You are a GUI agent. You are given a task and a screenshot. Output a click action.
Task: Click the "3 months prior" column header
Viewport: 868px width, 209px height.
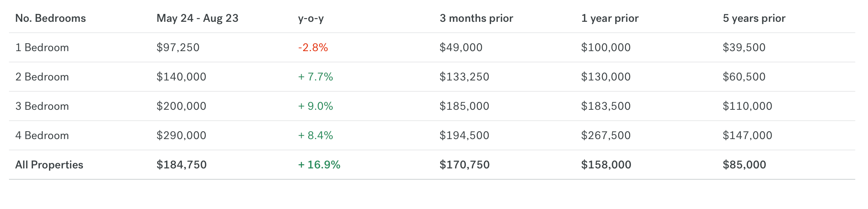(476, 18)
